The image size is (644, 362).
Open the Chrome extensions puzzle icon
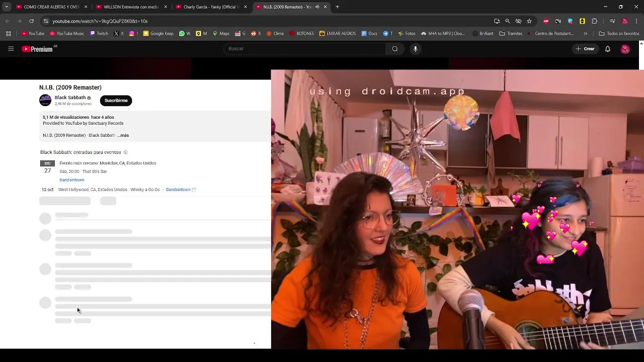594,21
